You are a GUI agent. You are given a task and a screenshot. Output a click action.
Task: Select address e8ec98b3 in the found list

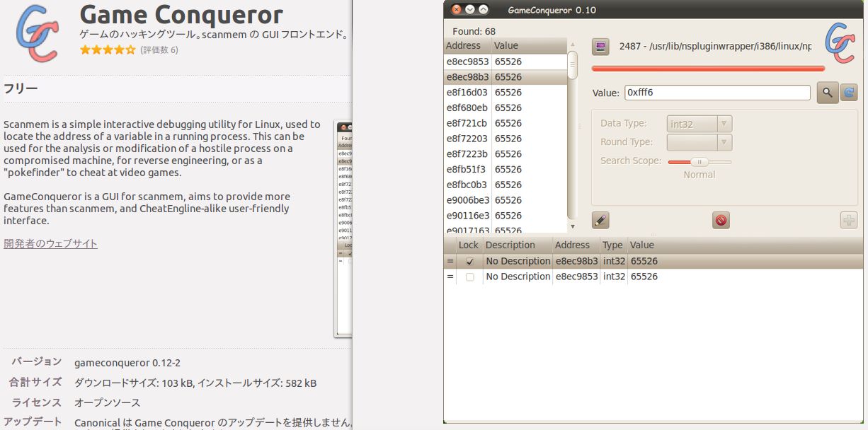[x=467, y=77]
